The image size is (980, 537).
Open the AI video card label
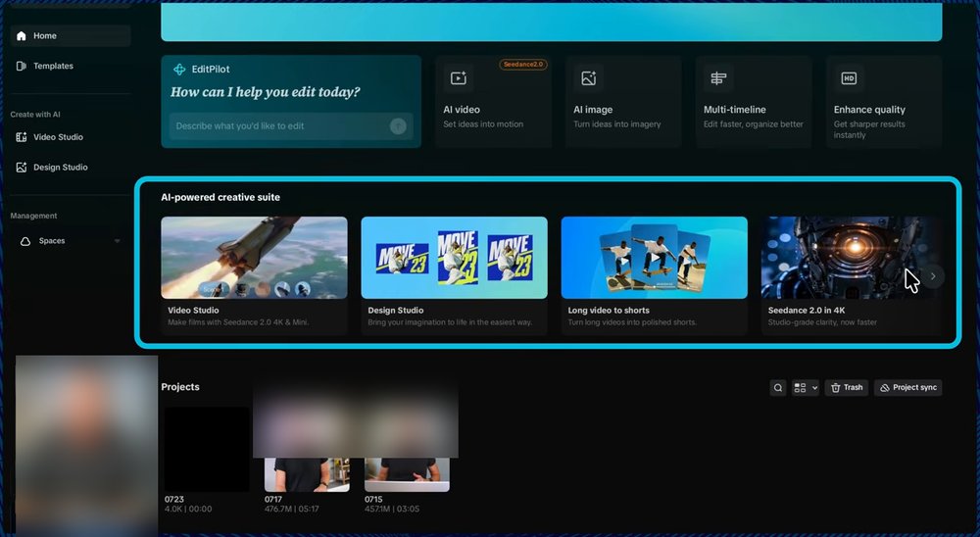462,110
